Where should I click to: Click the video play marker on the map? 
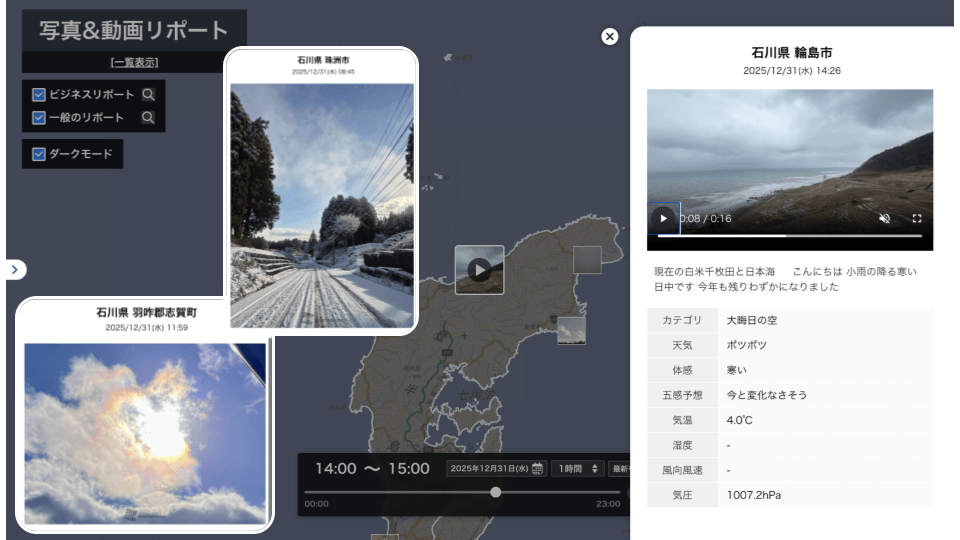pos(480,270)
